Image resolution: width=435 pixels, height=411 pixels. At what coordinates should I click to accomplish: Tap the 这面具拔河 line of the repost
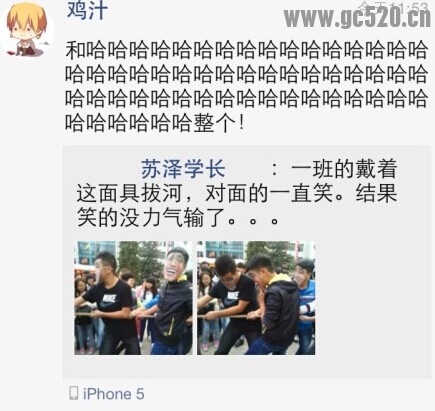[x=237, y=193]
